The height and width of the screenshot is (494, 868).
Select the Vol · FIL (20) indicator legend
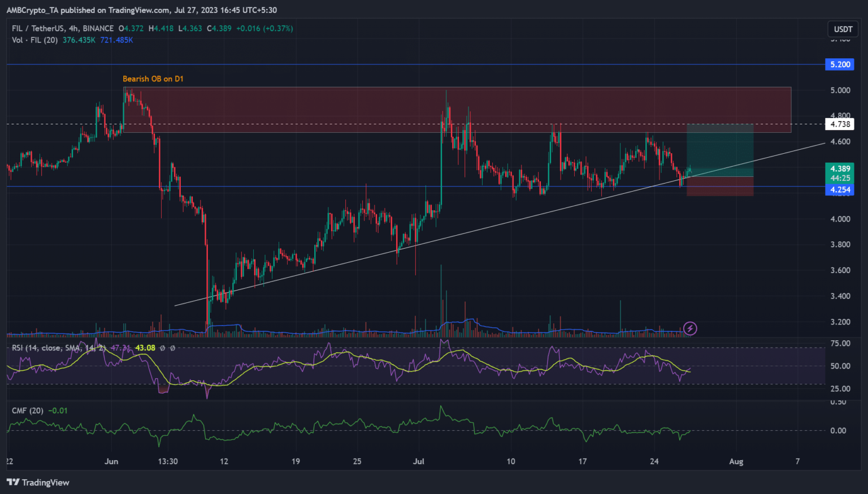coord(34,40)
